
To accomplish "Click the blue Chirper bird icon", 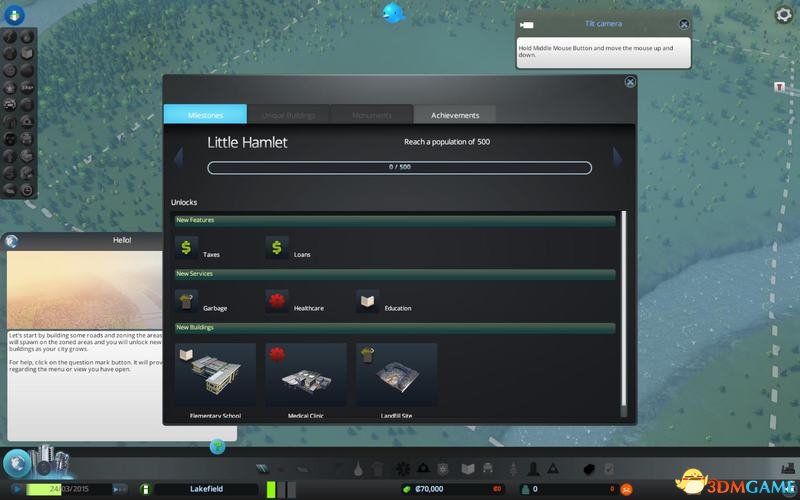I will (393, 12).
